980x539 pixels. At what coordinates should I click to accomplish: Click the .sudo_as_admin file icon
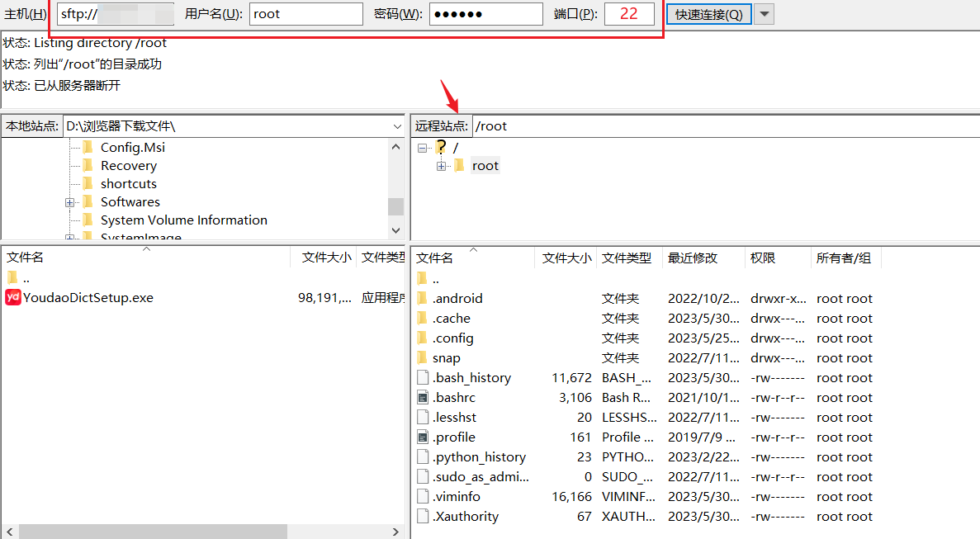[423, 476]
